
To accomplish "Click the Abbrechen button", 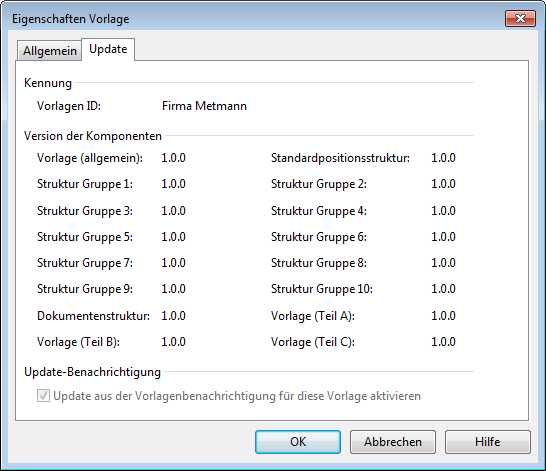I will tap(393, 442).
